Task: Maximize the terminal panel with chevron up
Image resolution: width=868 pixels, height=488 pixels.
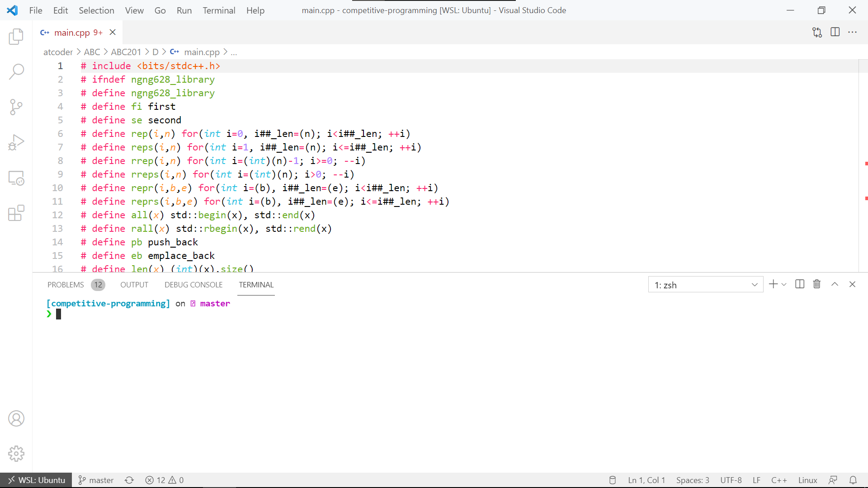Action: coord(835,284)
